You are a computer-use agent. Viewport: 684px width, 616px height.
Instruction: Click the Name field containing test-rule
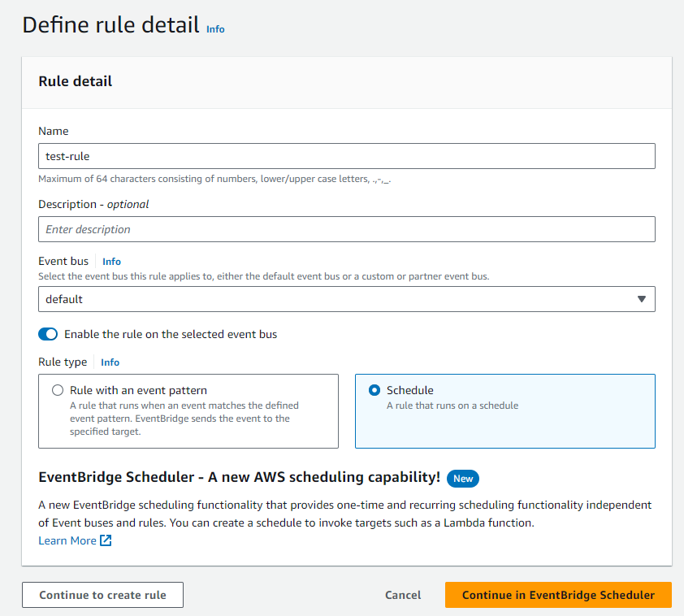point(347,156)
